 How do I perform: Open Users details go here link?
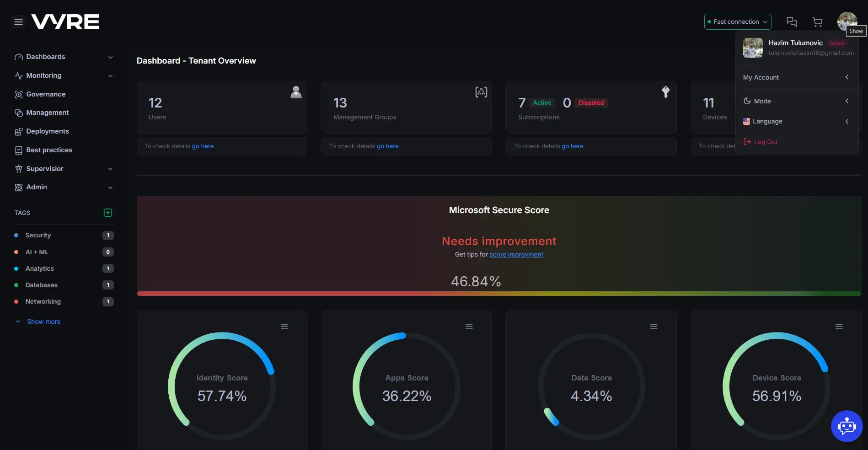(x=203, y=146)
